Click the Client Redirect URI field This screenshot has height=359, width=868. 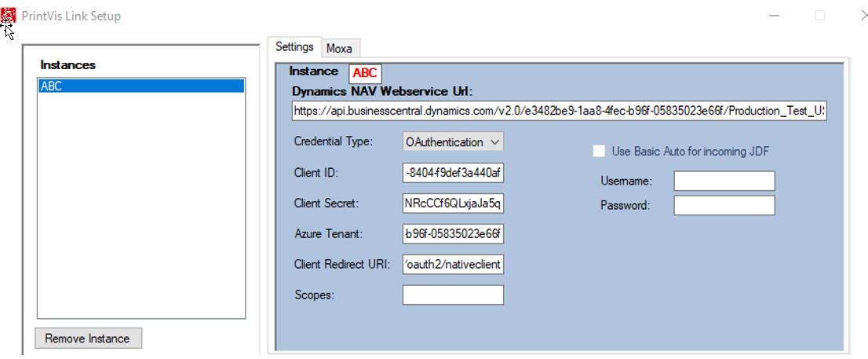pyautogui.click(x=453, y=265)
